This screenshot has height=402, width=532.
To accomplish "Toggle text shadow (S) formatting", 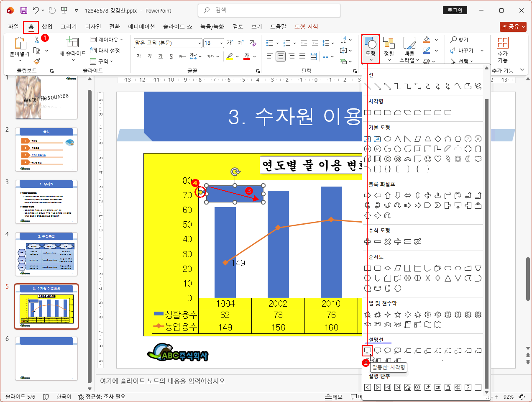I will click(171, 56).
